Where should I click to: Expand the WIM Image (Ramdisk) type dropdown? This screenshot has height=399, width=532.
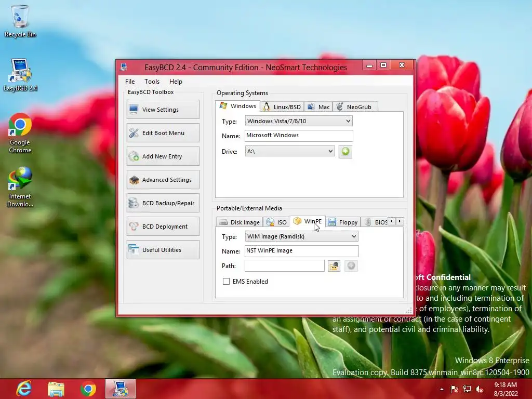pyautogui.click(x=301, y=236)
